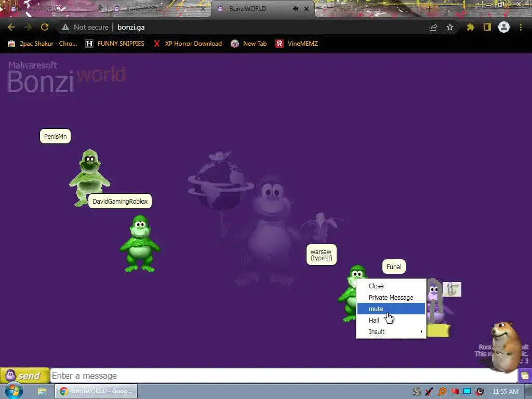Open a new browser tab
Image resolution: width=532 pixels, height=399 pixels.
point(429,9)
